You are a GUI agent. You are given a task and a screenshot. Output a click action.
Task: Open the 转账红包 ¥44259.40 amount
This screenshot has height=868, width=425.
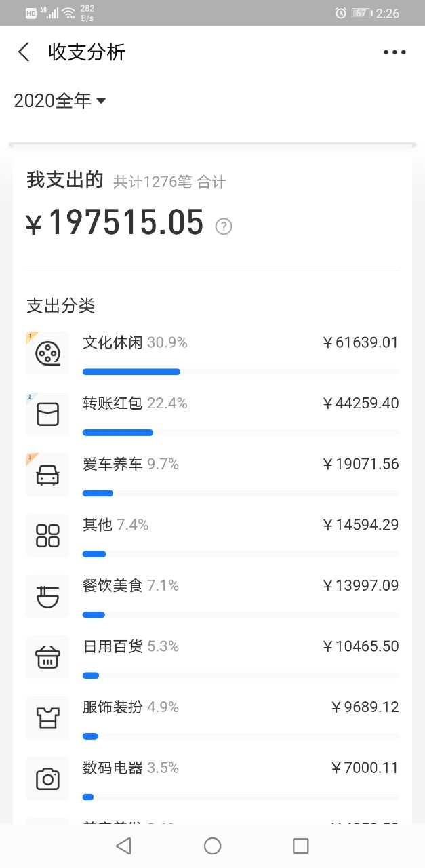pyautogui.click(x=360, y=403)
